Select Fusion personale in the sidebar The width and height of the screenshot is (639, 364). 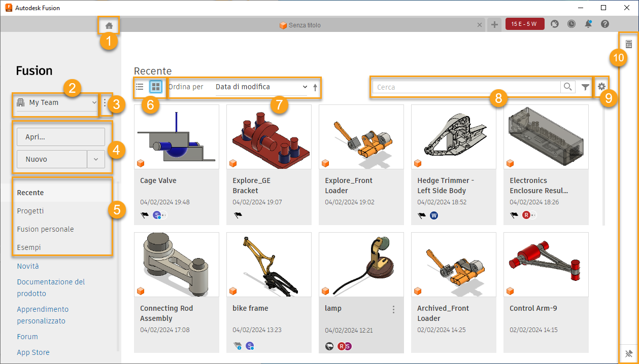[x=45, y=229]
